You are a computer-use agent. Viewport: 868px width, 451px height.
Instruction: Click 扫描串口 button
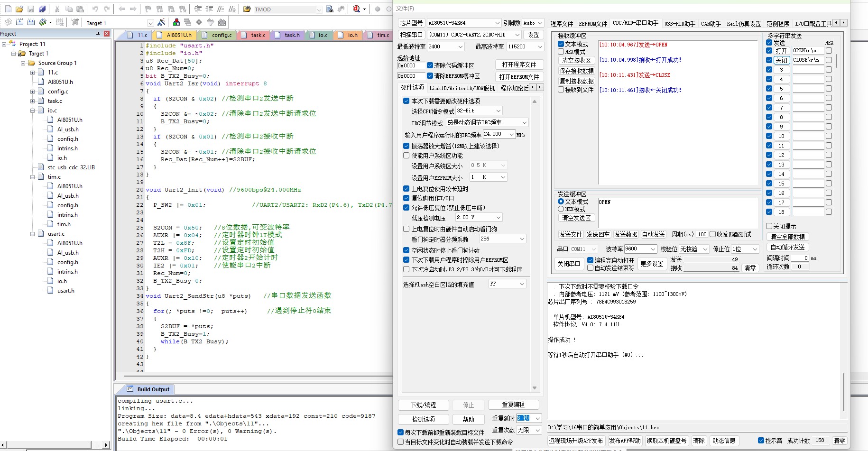pos(411,35)
